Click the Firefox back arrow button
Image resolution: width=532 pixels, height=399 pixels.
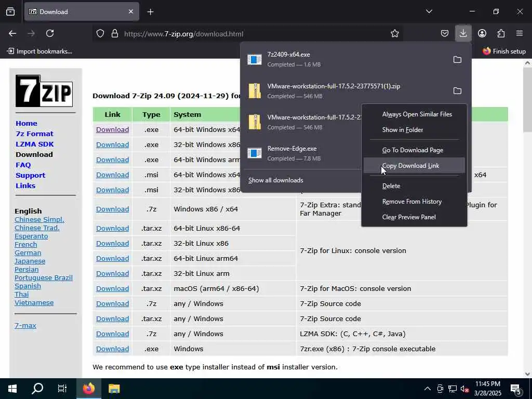tap(12, 33)
